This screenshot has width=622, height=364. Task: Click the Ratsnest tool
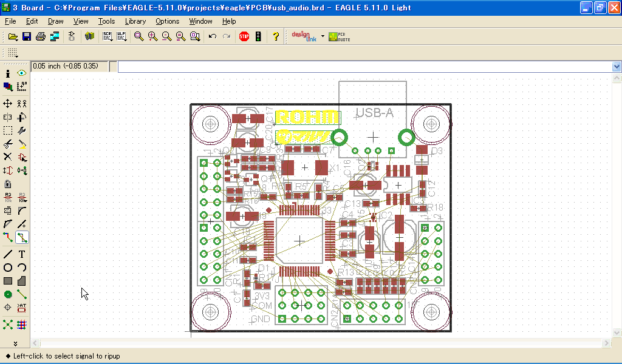pos(8,325)
